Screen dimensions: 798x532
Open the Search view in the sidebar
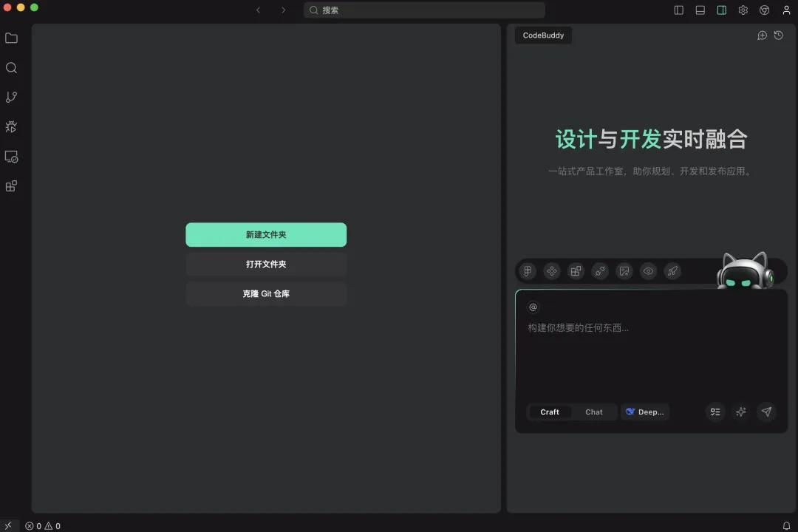coord(11,67)
